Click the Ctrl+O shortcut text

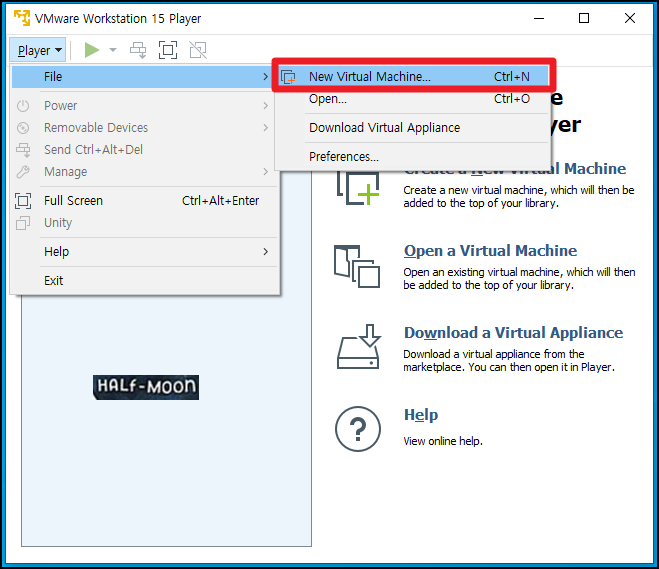(511, 99)
